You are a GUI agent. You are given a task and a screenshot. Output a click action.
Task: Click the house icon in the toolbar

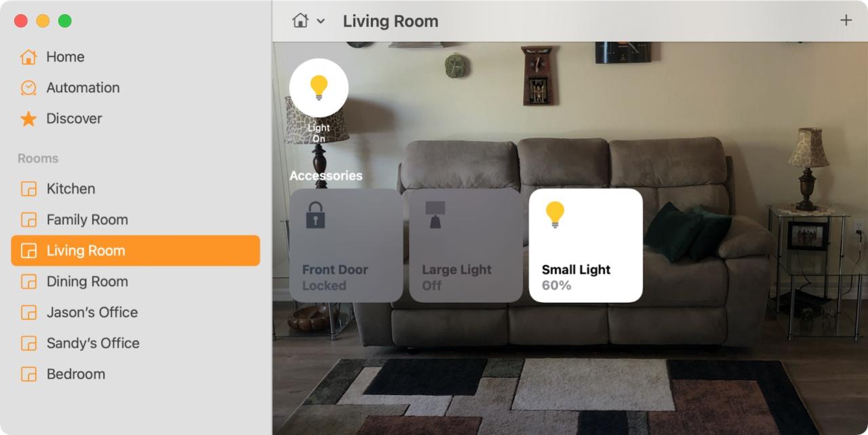[300, 21]
